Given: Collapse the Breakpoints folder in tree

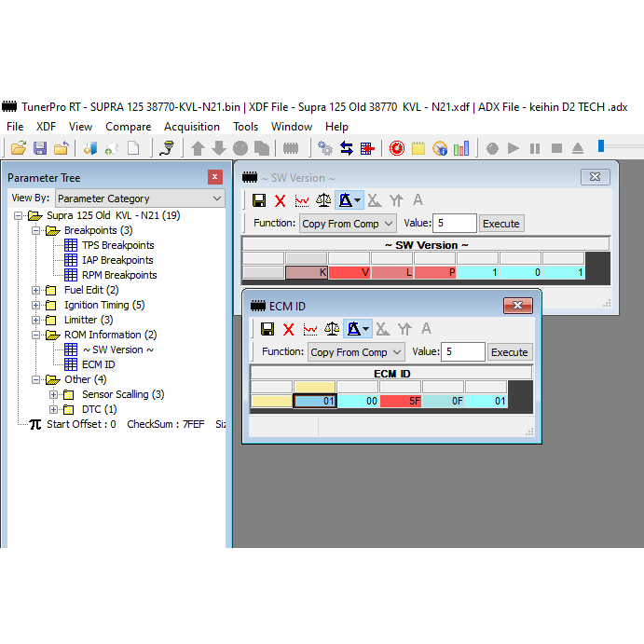Looking at the screenshot, I should coord(36,230).
